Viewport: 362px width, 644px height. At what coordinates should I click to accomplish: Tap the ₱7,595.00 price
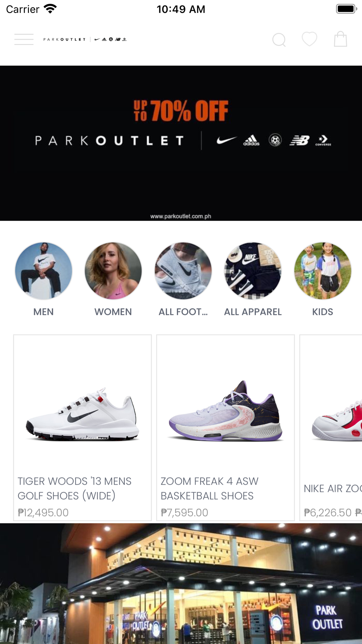[x=184, y=513]
